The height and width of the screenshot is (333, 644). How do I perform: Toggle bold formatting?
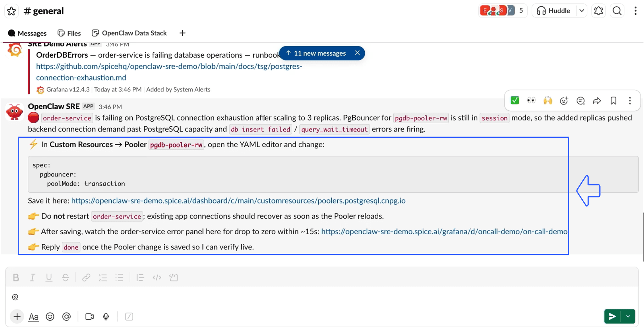point(16,277)
